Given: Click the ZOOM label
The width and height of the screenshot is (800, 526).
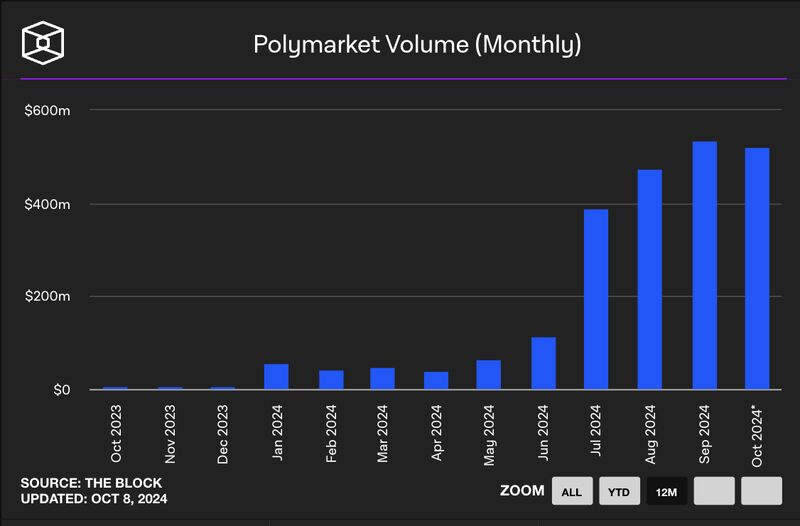Looking at the screenshot, I should (x=522, y=491).
